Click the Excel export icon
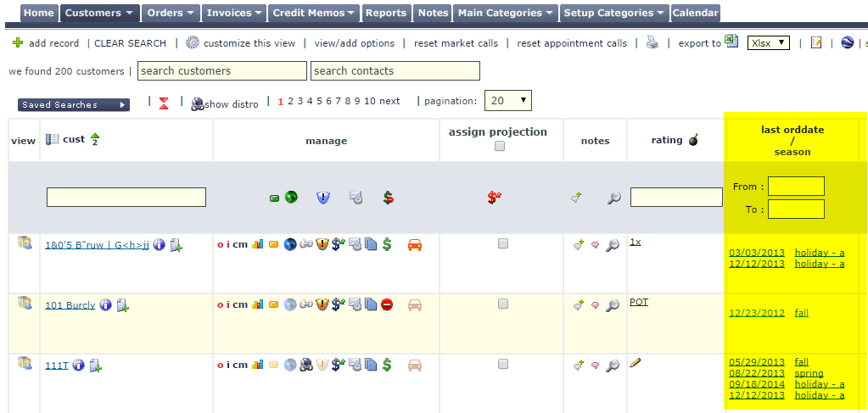The width and height of the screenshot is (868, 413). point(732,41)
